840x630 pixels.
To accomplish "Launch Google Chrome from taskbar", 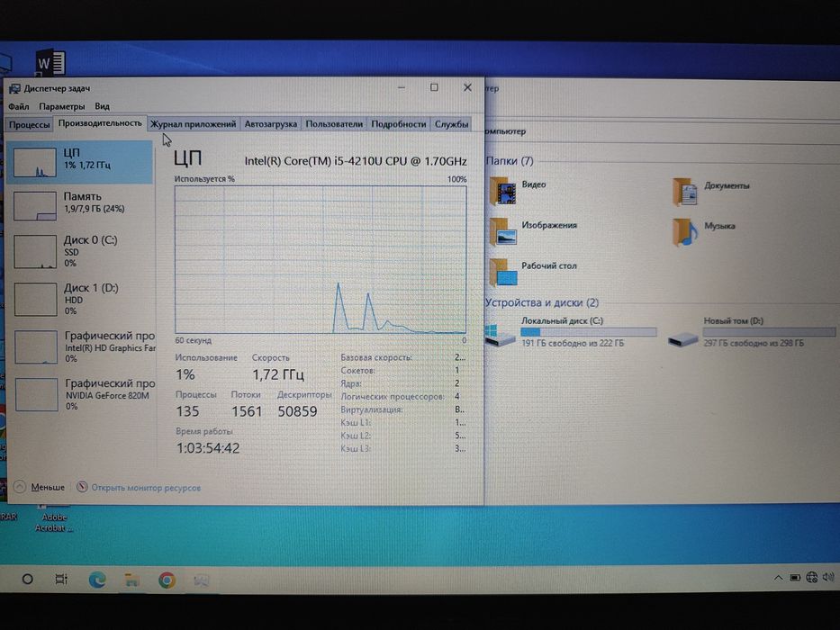I will [167, 580].
